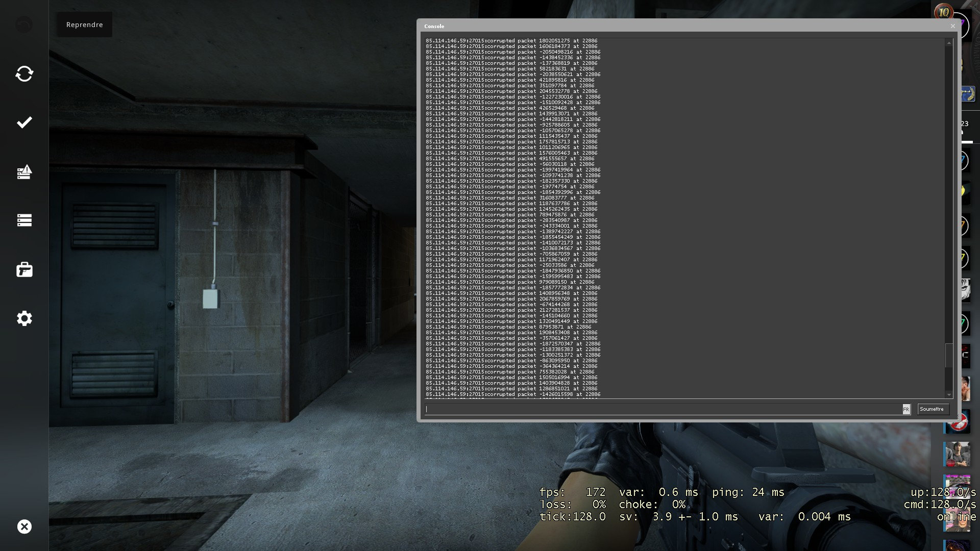The width and height of the screenshot is (980, 551).
Task: Click the refresh/sync arrows sidebar icon
Action: click(24, 74)
